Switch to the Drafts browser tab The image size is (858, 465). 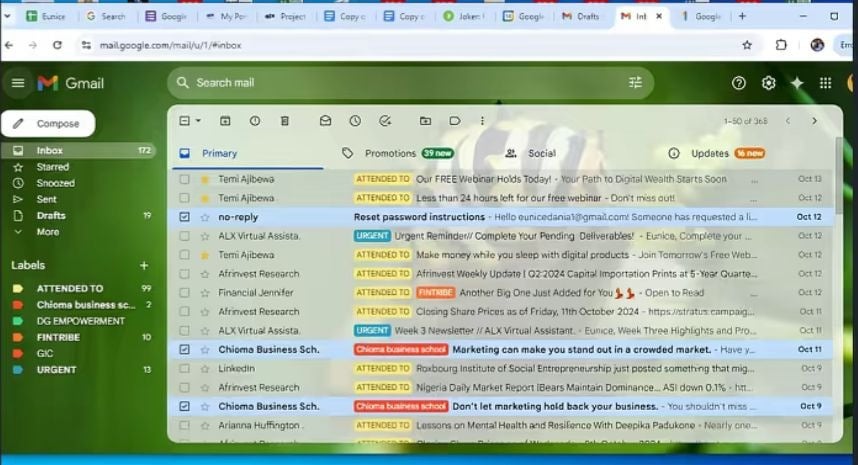click(x=581, y=16)
